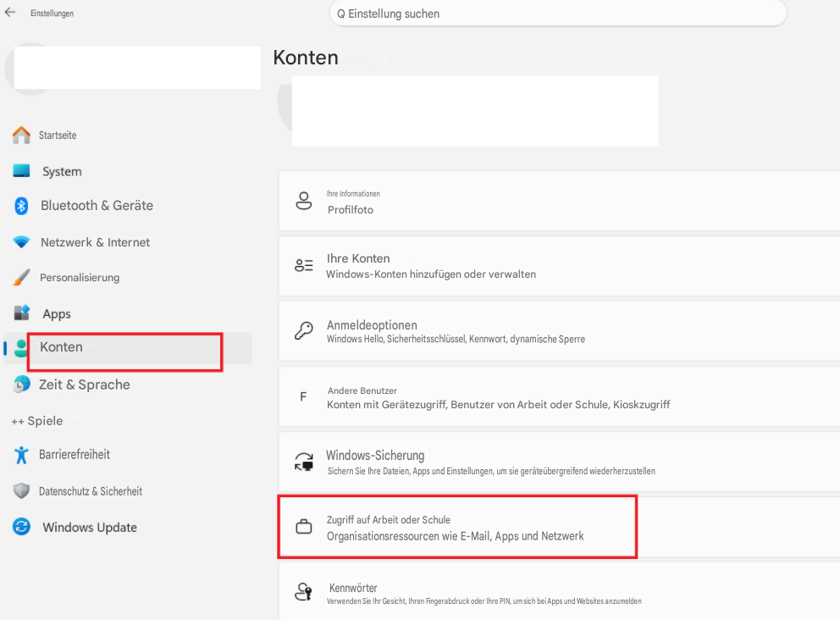Open Anmeldeoptionen settings
The width and height of the screenshot is (840, 620).
[x=559, y=331]
